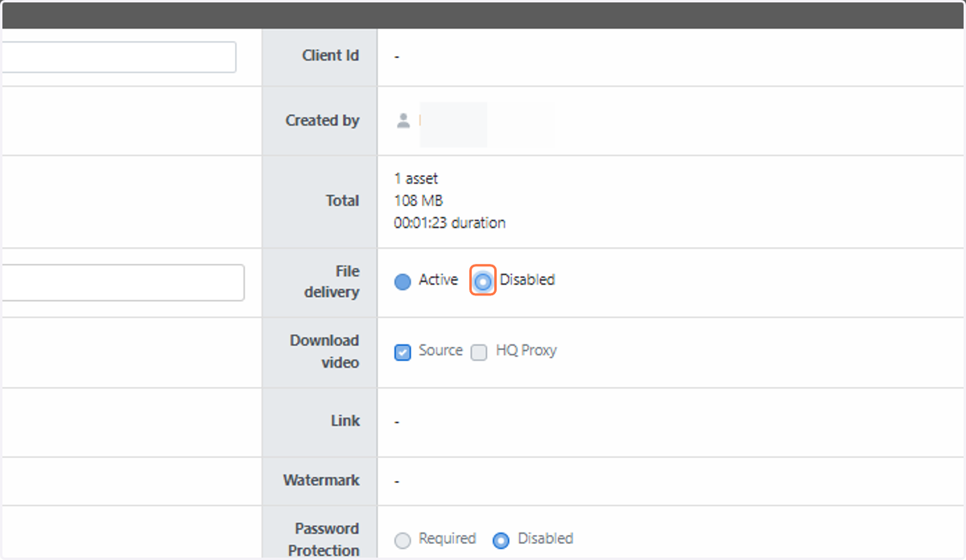
Task: Click the Client Id label
Action: [330, 56]
